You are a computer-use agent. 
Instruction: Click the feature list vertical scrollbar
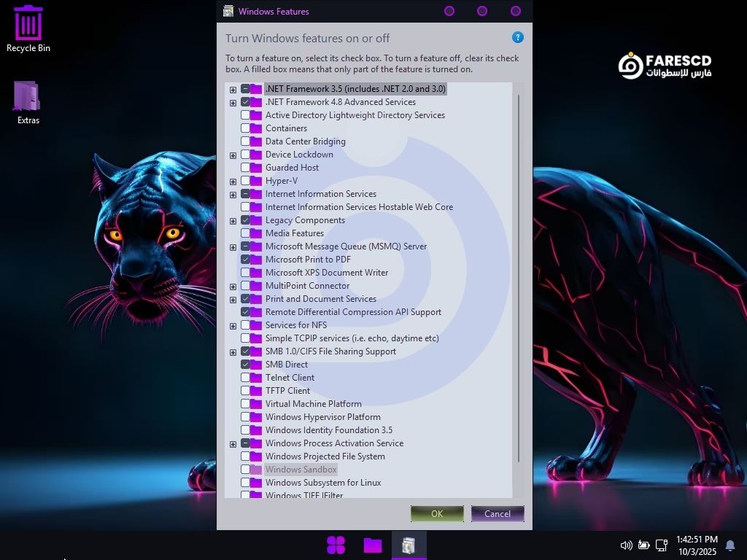[x=519, y=277]
